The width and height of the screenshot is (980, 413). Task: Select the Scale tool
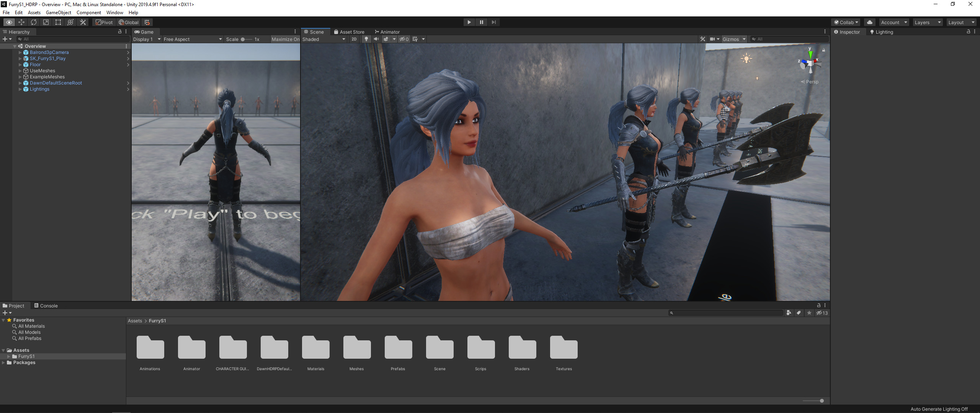tap(46, 22)
